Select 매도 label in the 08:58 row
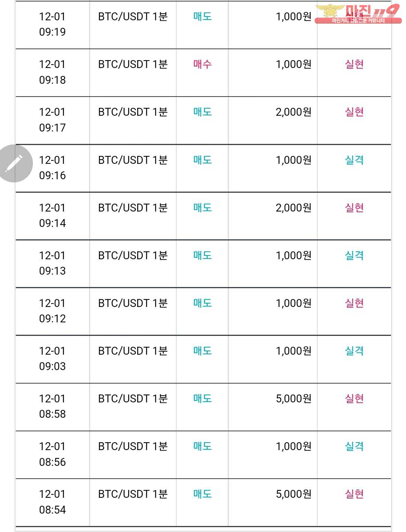Viewport: 406px width, 532px height. pyautogui.click(x=203, y=399)
